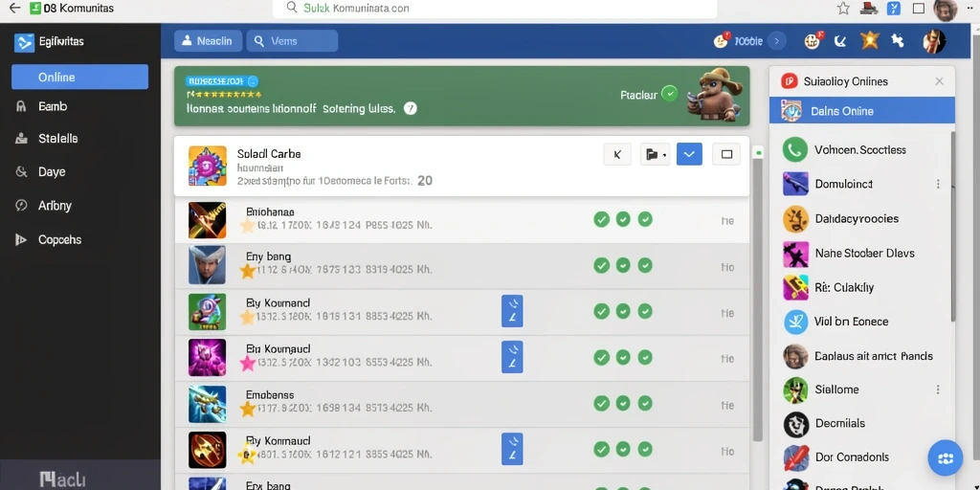The width and height of the screenshot is (980, 490).
Task: Click the cowboy character image in banner
Action: pyautogui.click(x=714, y=95)
